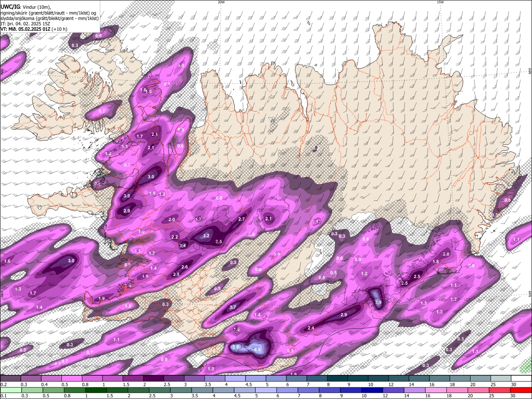Click the '0.2' label on the upper scale
Viewport: 532px width, 399px height.
(3, 384)
